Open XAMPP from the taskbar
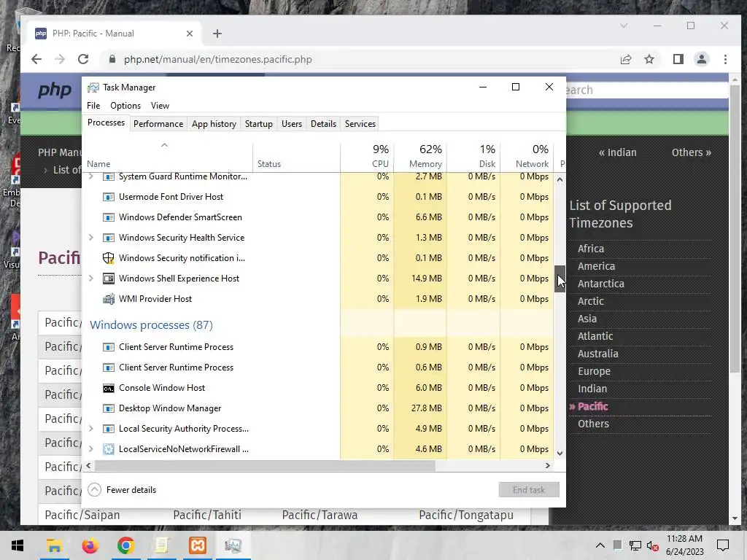 197,545
